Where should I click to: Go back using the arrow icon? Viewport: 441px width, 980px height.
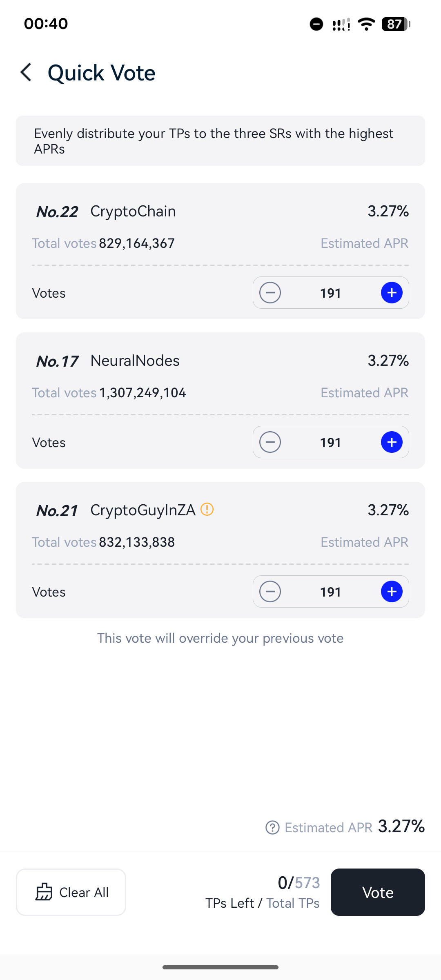[x=26, y=73]
